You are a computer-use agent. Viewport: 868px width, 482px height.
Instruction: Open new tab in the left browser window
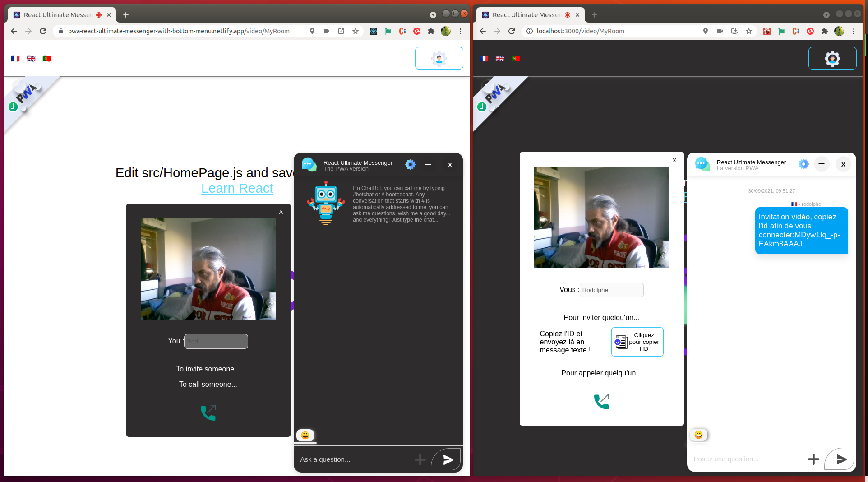126,15
